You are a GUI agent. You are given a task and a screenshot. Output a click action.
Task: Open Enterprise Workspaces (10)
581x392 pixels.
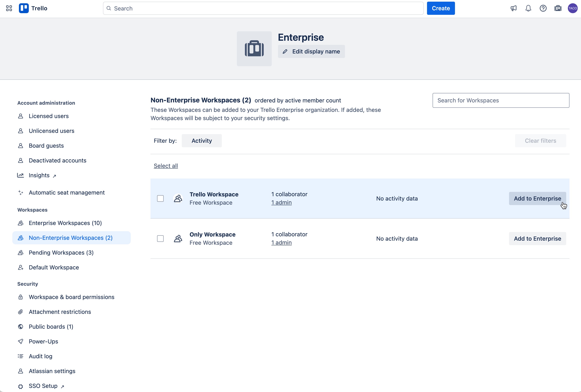[65, 223]
